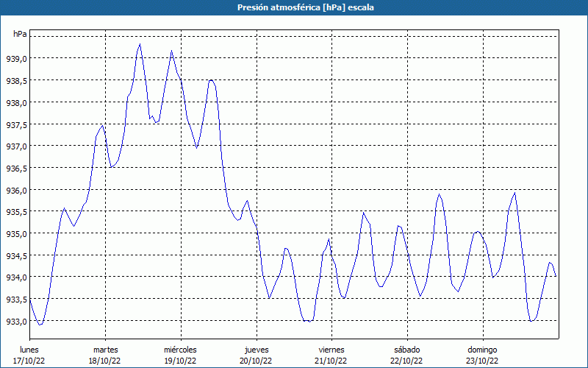588x368 pixels.
Task: Click the 'sábado' day label
Action: [407, 350]
